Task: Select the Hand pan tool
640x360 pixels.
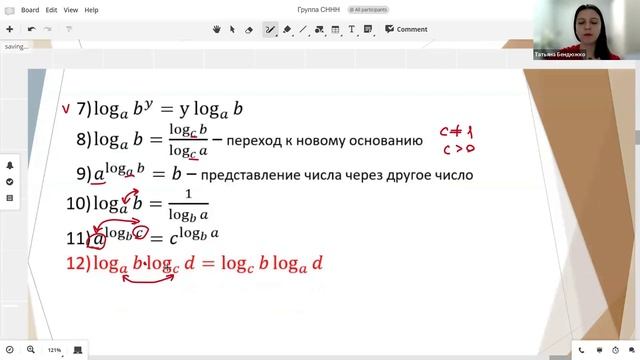Action: click(x=217, y=29)
